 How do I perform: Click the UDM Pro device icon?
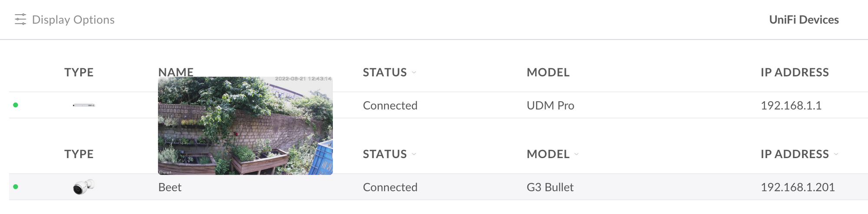click(84, 105)
